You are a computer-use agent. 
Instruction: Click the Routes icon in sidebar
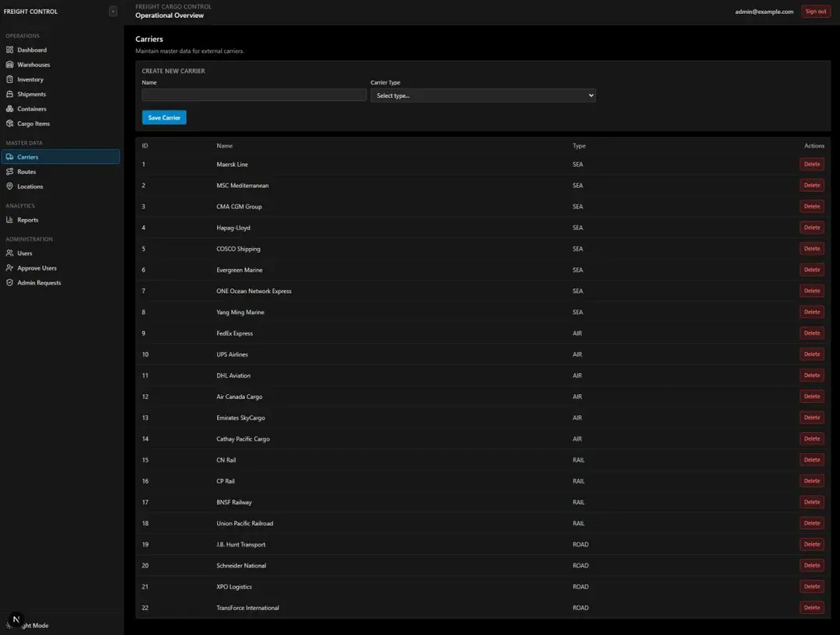(9, 171)
